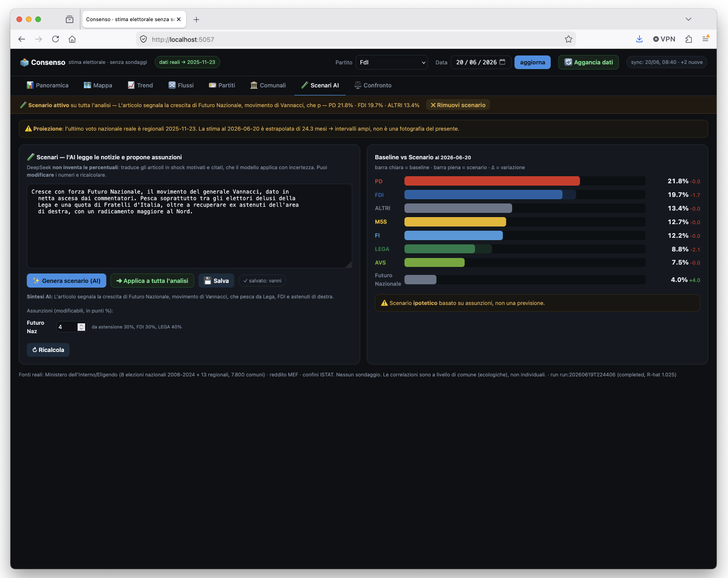Open the browser application menu
Screen dimensions: 728x578
[x=705, y=39]
